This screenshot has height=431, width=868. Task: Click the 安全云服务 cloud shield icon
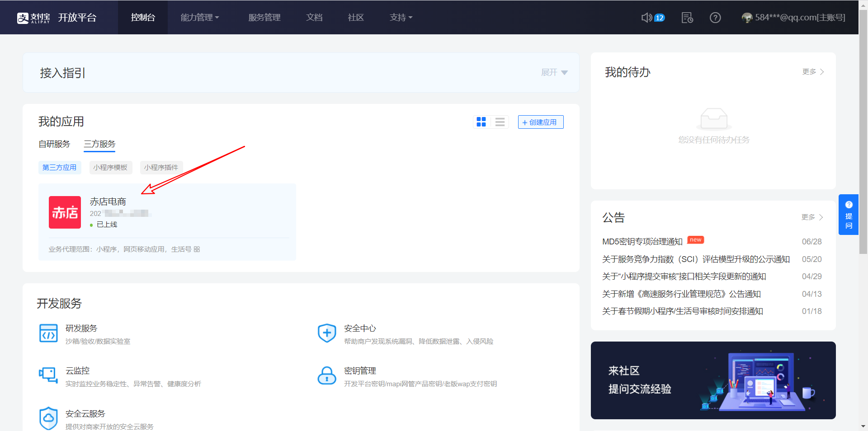[48, 418]
